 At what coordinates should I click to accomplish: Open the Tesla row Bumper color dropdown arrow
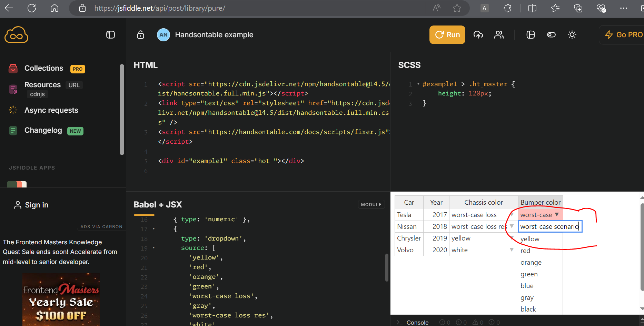tap(557, 214)
